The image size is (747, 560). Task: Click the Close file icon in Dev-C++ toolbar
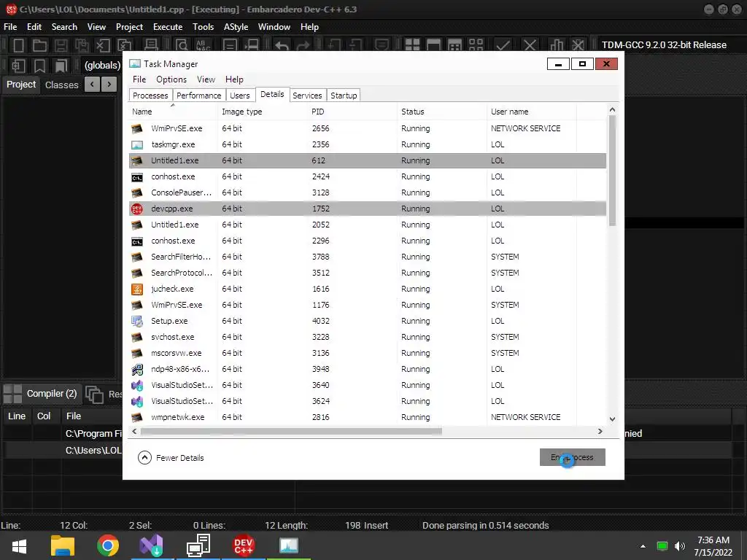[103, 45]
